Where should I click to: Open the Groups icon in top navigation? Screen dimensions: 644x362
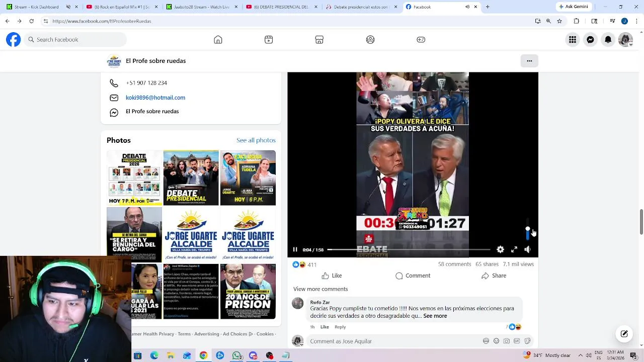[x=370, y=40]
